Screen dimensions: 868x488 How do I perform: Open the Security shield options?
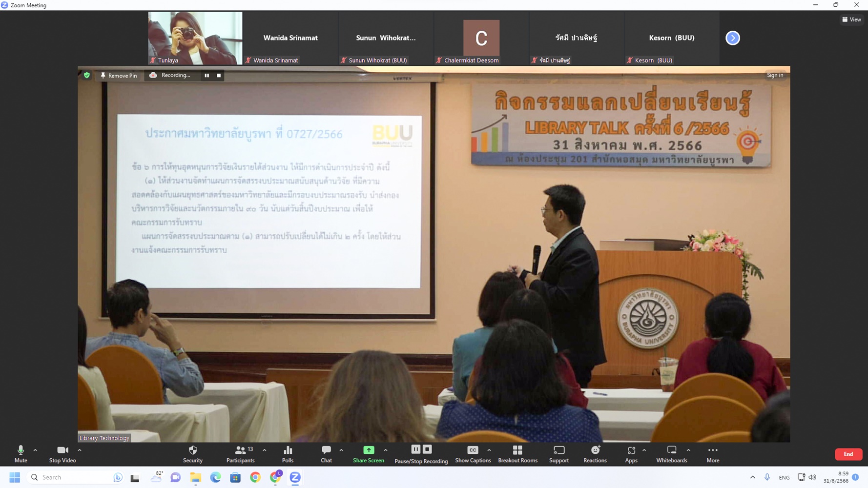(192, 453)
